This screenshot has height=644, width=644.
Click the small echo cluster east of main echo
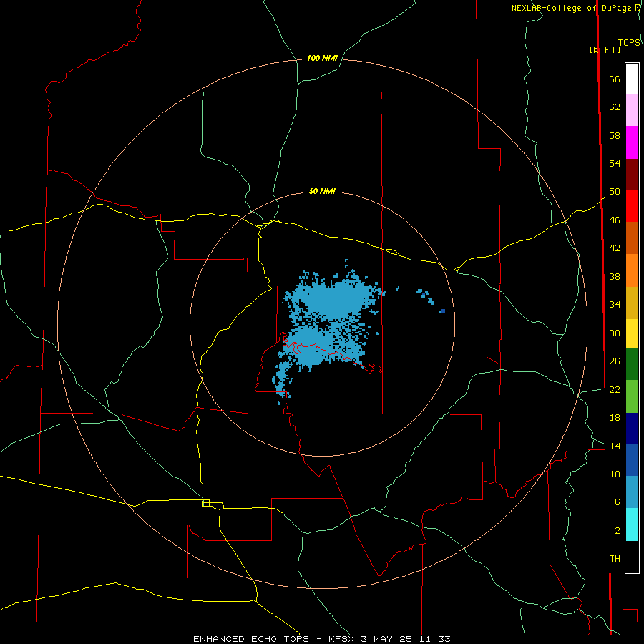pyautogui.click(x=425, y=296)
